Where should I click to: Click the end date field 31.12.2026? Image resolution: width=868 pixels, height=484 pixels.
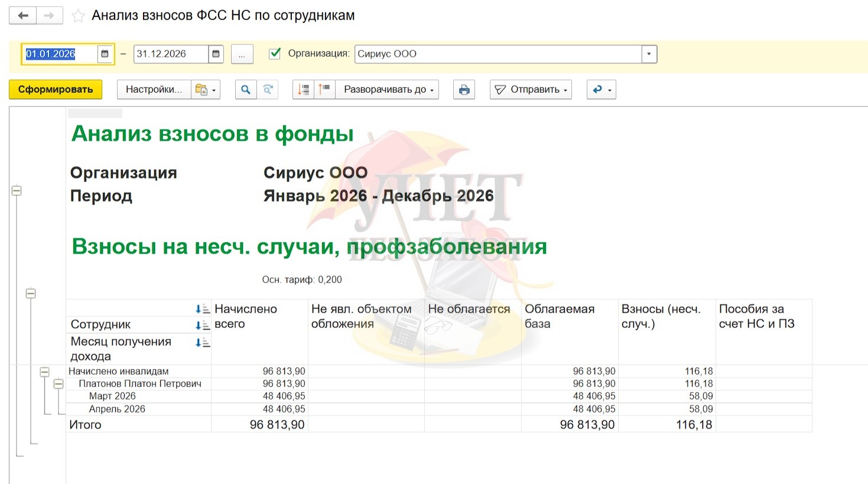pyautogui.click(x=171, y=54)
